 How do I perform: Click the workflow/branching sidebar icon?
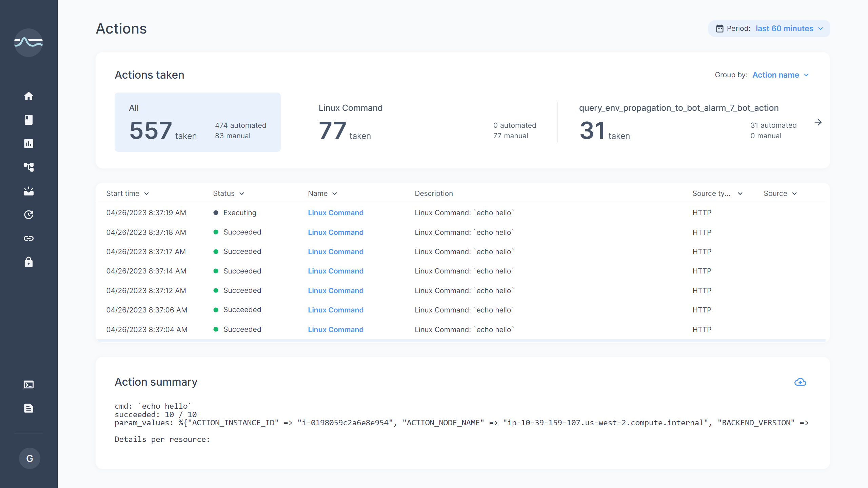pos(28,167)
